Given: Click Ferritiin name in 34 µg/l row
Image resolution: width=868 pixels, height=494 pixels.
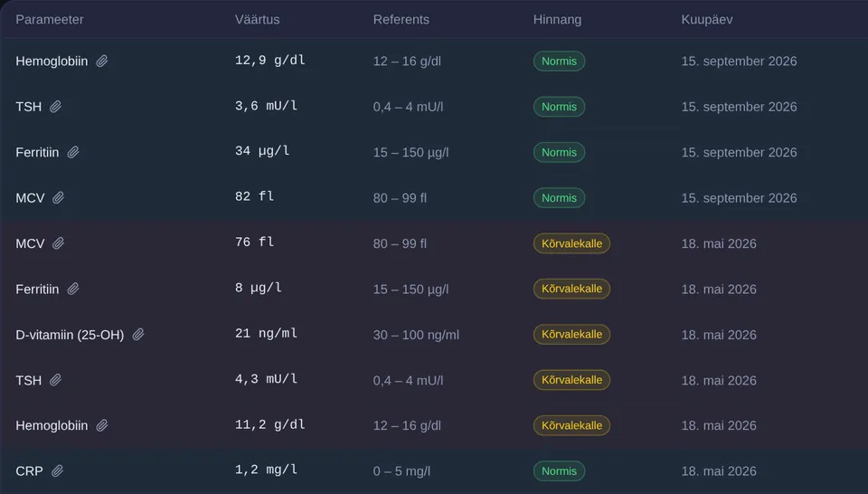Looking at the screenshot, I should tap(37, 152).
